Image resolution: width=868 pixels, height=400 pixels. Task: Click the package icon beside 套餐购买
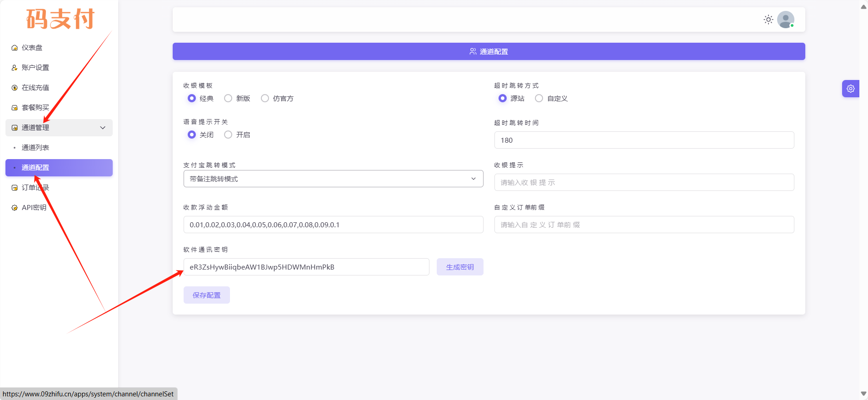tap(15, 108)
